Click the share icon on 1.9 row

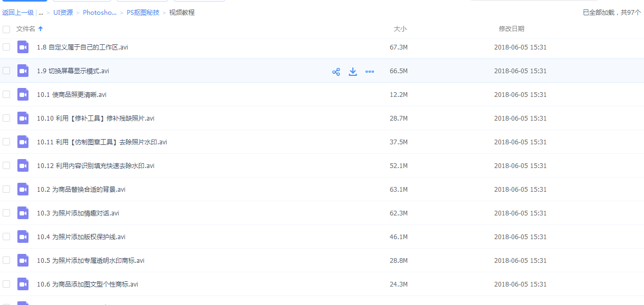click(336, 72)
